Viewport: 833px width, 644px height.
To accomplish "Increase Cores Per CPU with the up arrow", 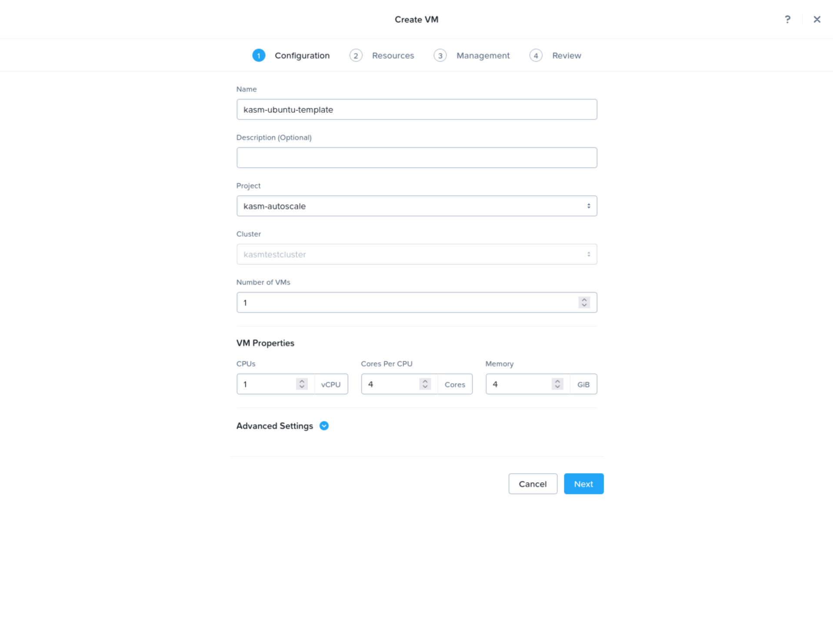I will (x=425, y=381).
